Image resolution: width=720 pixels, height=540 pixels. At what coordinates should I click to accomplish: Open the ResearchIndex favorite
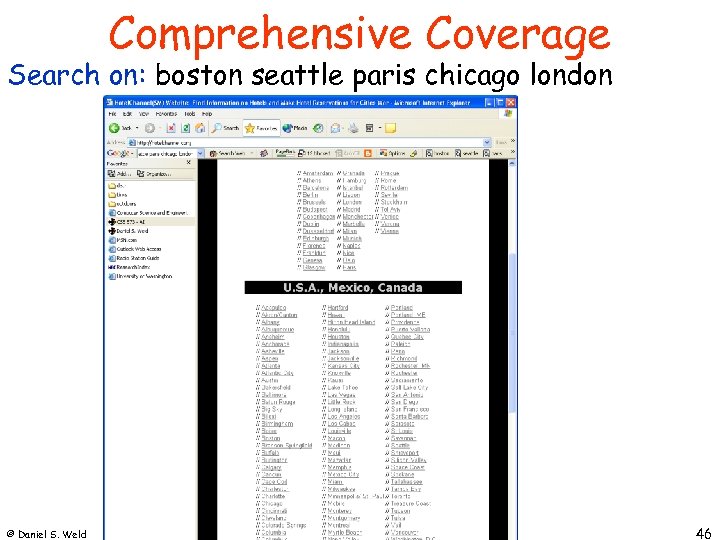pos(129,267)
